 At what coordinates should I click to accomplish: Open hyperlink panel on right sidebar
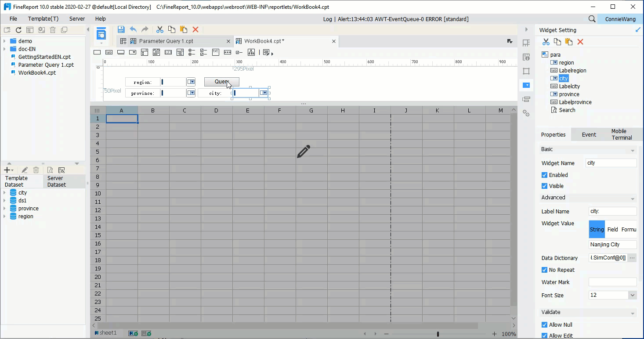click(x=526, y=113)
